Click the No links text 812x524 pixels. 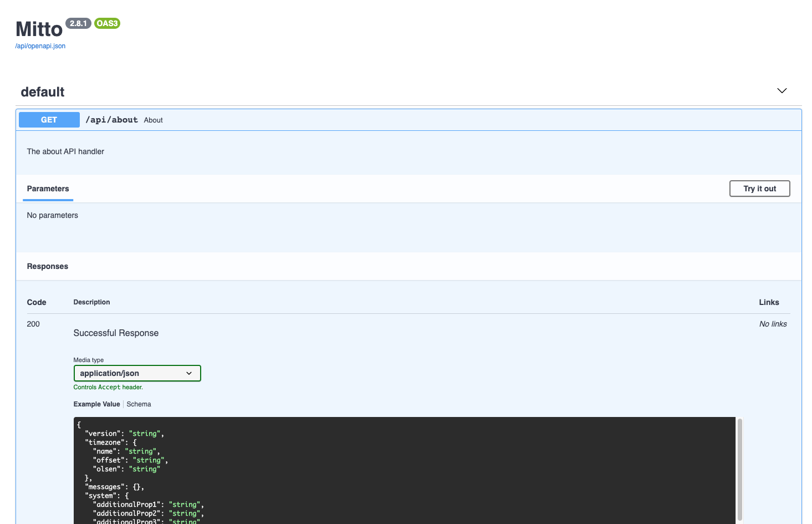pyautogui.click(x=773, y=324)
